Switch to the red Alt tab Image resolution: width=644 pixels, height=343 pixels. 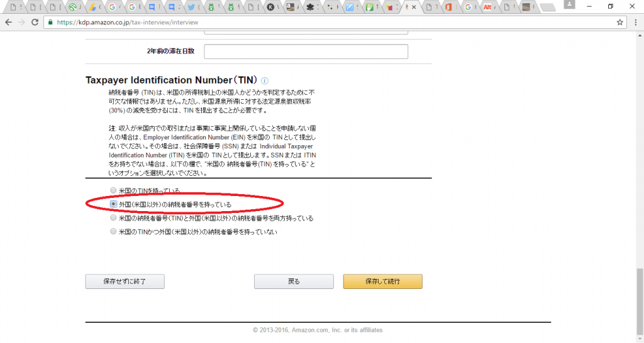coord(487,7)
